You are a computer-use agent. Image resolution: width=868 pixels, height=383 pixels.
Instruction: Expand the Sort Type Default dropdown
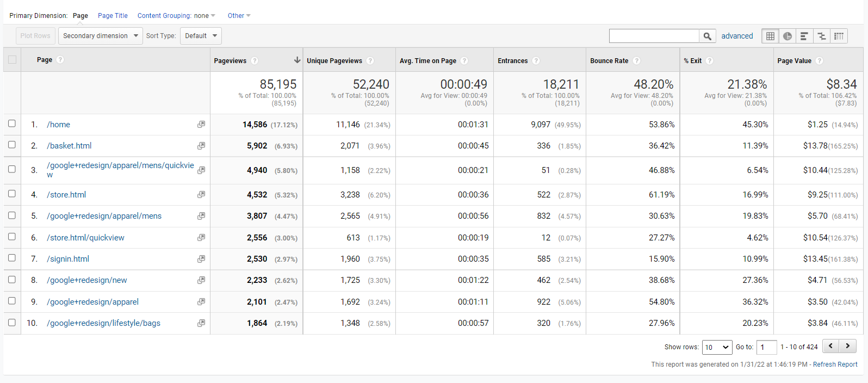click(201, 36)
